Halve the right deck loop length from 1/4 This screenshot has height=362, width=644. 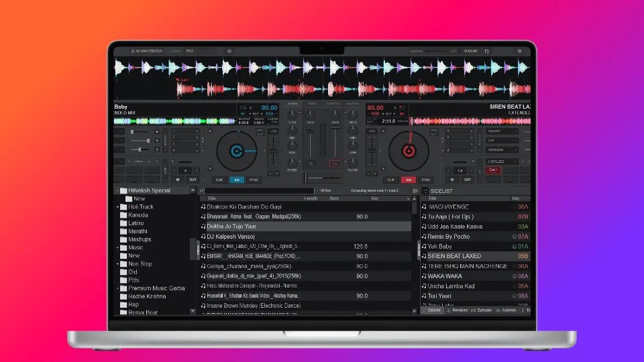(x=449, y=170)
